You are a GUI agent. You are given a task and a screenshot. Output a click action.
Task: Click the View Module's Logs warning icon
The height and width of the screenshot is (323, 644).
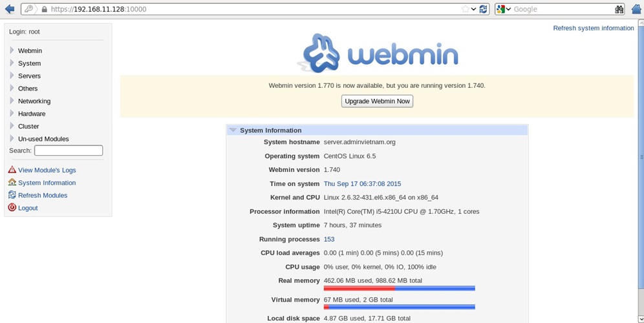coord(12,169)
